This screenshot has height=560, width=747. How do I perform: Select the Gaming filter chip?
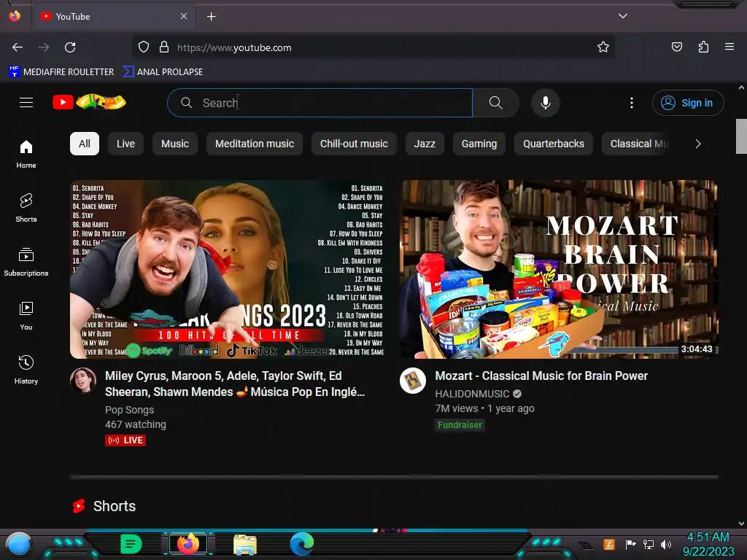coord(479,144)
